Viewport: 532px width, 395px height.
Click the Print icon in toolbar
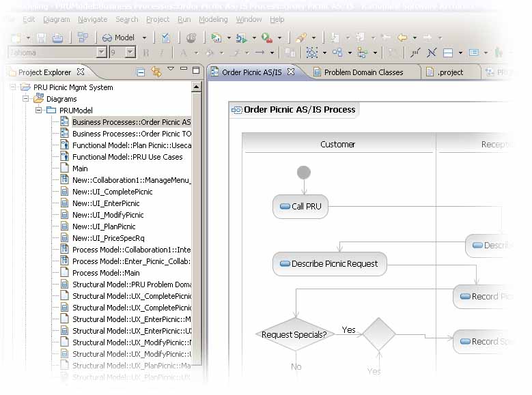(x=57, y=38)
